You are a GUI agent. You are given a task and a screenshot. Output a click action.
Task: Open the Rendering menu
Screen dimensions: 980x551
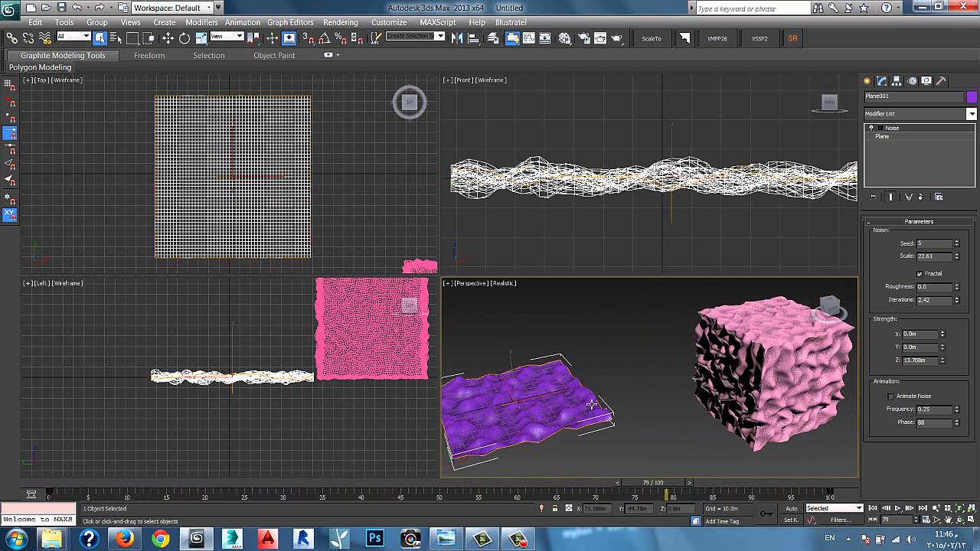pyautogui.click(x=341, y=22)
